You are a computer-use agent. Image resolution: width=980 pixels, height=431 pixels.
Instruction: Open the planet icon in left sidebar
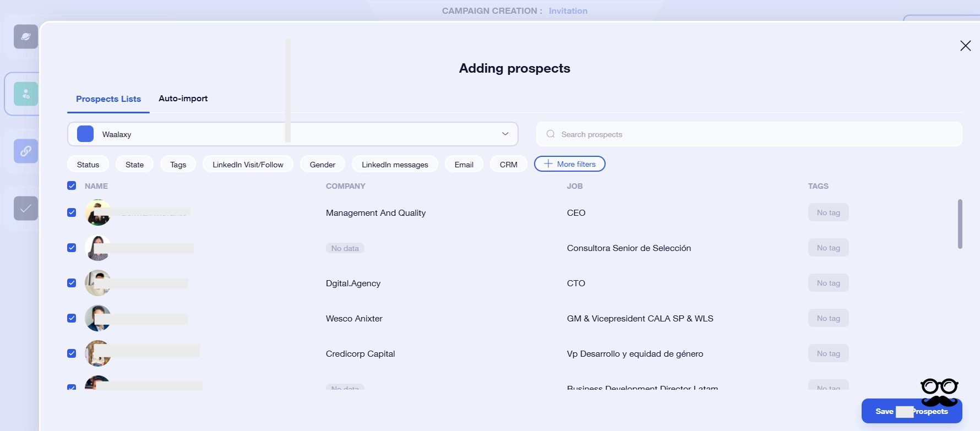(26, 37)
